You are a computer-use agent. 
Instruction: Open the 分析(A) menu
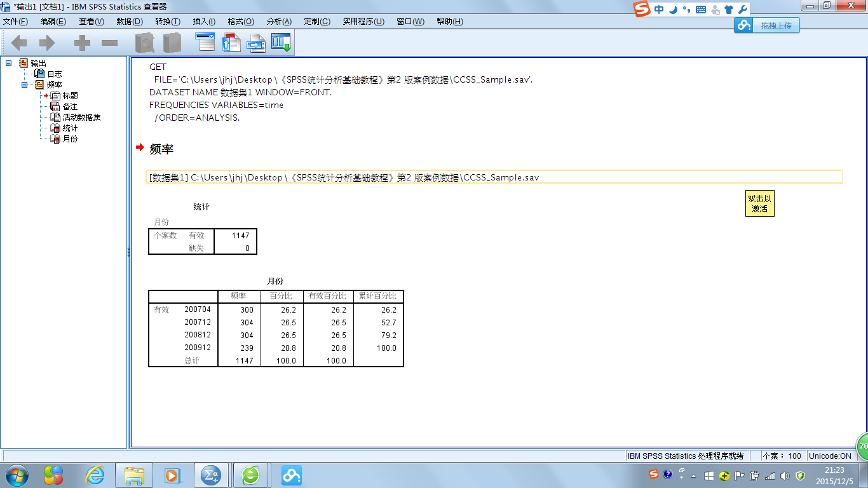279,22
